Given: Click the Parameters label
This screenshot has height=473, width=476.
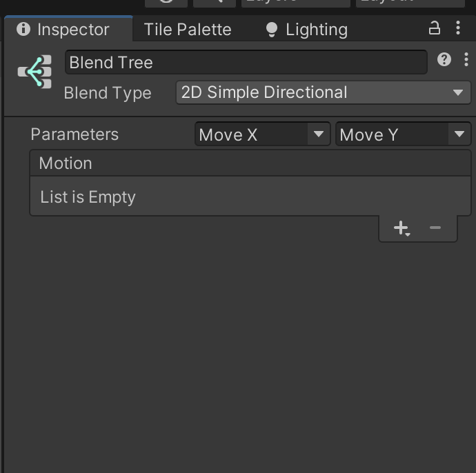Looking at the screenshot, I should (75, 134).
